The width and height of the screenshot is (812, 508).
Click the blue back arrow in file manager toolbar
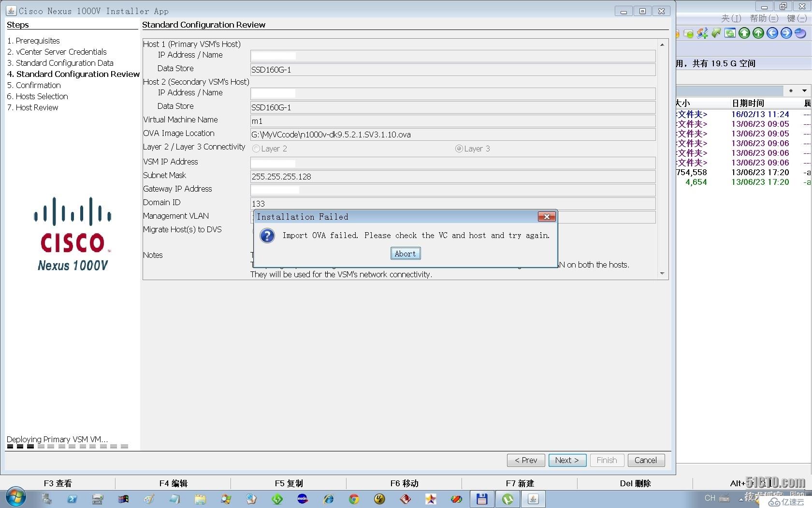(x=772, y=33)
